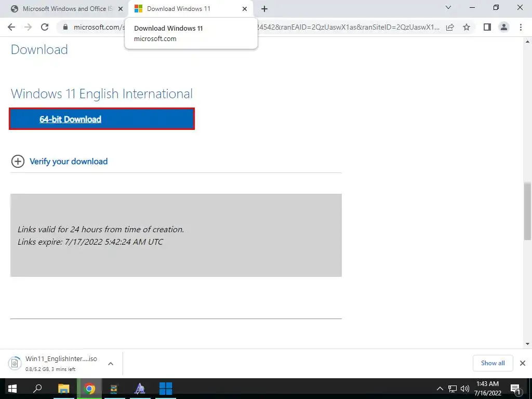532x399 pixels.
Task: Reload the current page
Action: click(45, 27)
